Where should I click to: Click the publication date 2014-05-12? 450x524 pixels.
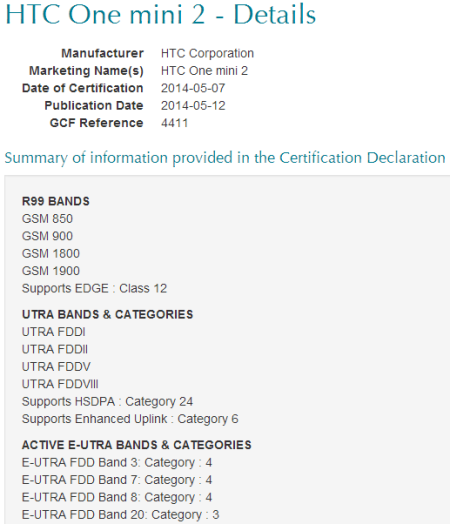193,106
